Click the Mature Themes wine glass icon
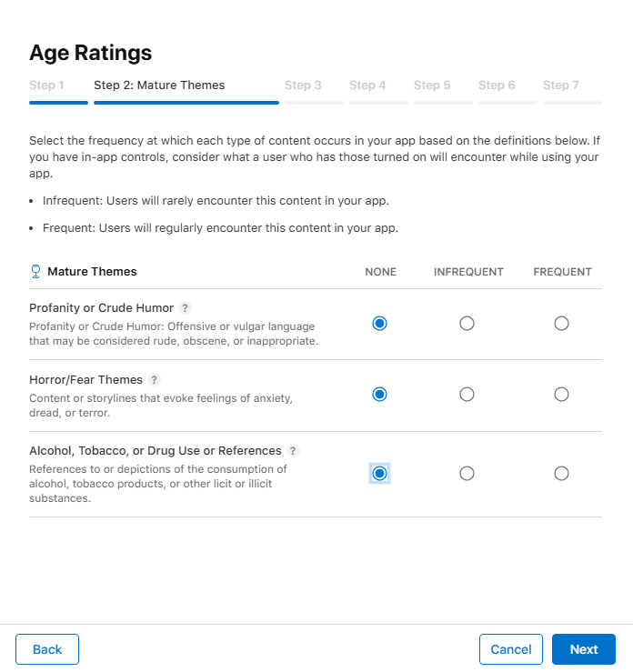The width and height of the screenshot is (633, 672). pos(35,271)
